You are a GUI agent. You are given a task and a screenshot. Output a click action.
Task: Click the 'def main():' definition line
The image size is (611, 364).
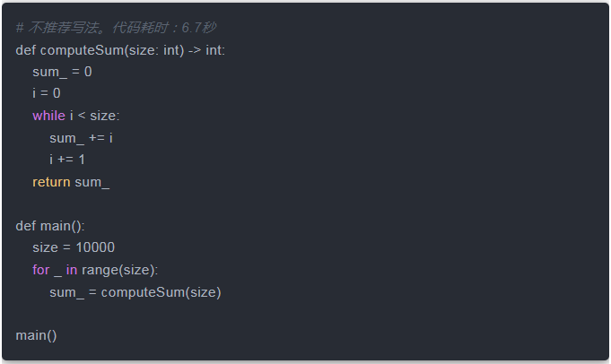pos(50,226)
